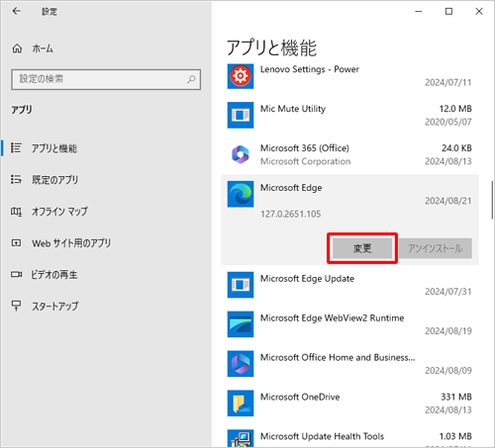
Task: Click the 既定のアプリ icon
Action: 16,179
